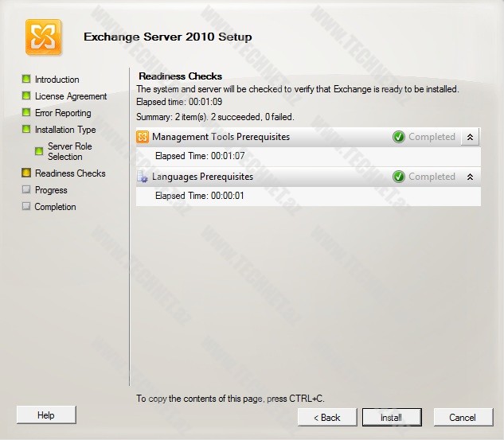Select the Installation Type step
This screenshot has width=504, height=440.
(x=65, y=130)
